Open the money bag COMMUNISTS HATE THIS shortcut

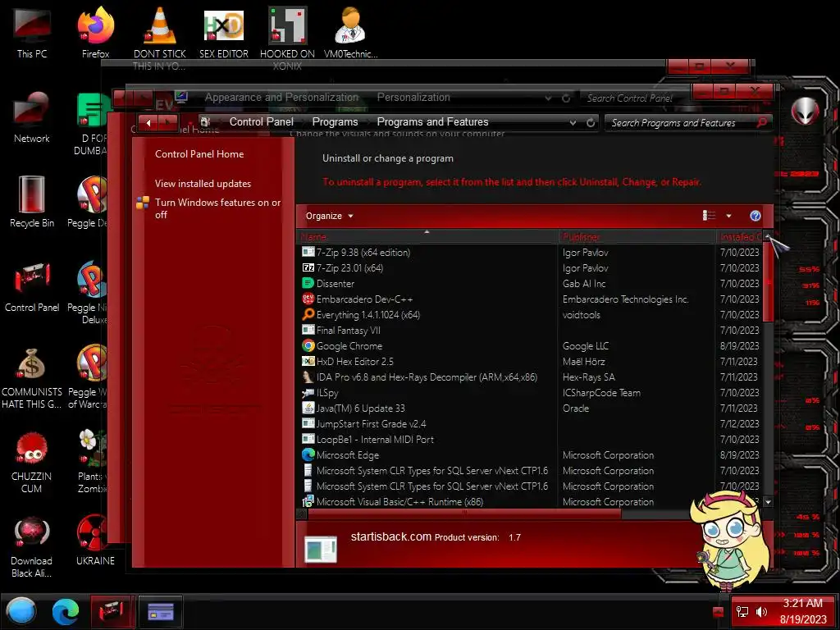[x=32, y=377]
